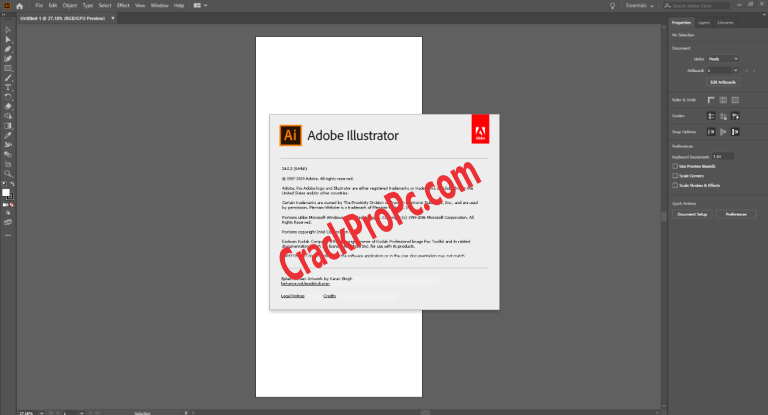Image resolution: width=768 pixels, height=415 pixels.
Task: Click the Search Adobe Stock field
Action: click(696, 6)
